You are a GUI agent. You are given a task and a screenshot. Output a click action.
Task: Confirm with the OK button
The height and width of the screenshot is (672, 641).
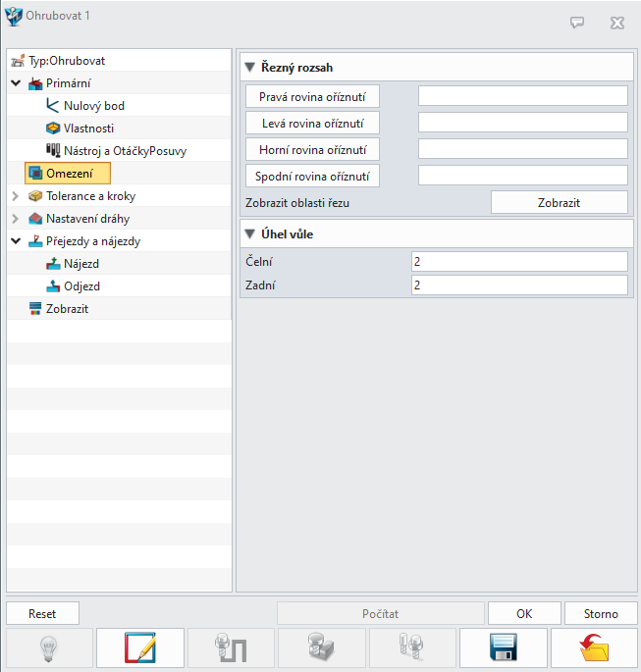pyautogui.click(x=524, y=613)
